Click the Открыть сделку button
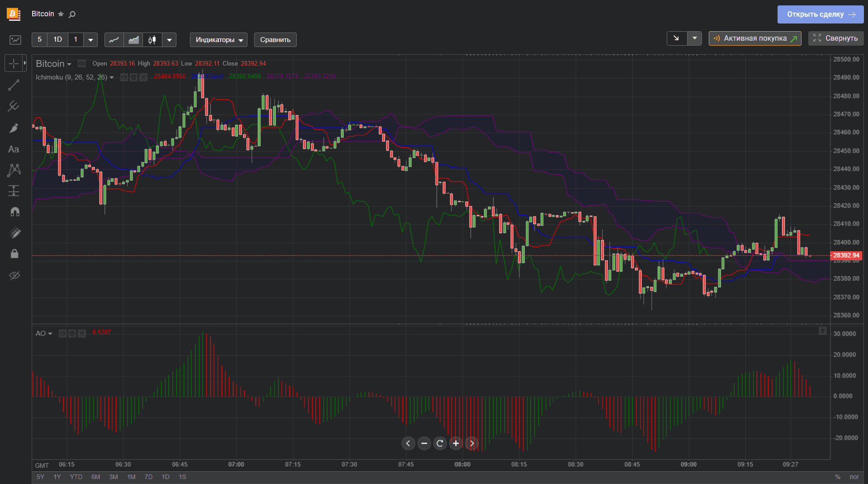Image resolution: width=868 pixels, height=484 pixels. click(x=821, y=14)
